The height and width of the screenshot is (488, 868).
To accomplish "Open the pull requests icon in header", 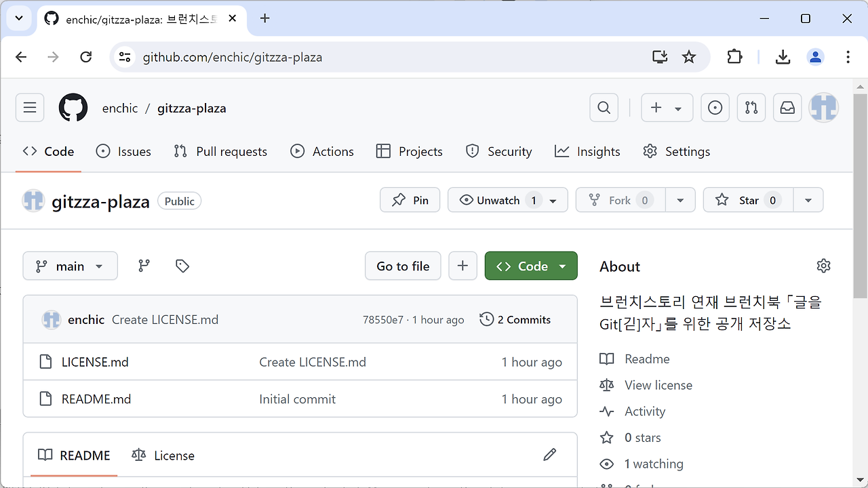I will click(x=751, y=108).
